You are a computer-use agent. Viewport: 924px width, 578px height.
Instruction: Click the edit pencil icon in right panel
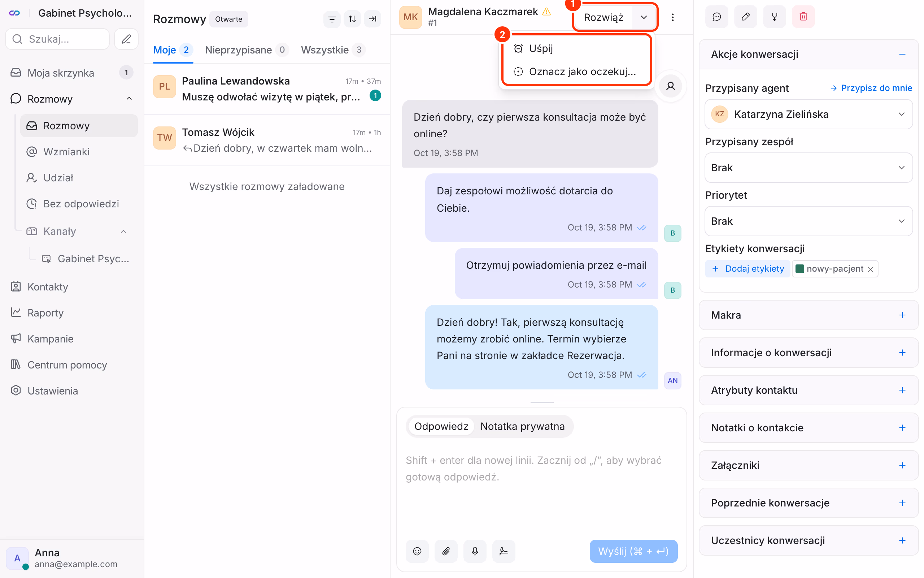tap(745, 17)
